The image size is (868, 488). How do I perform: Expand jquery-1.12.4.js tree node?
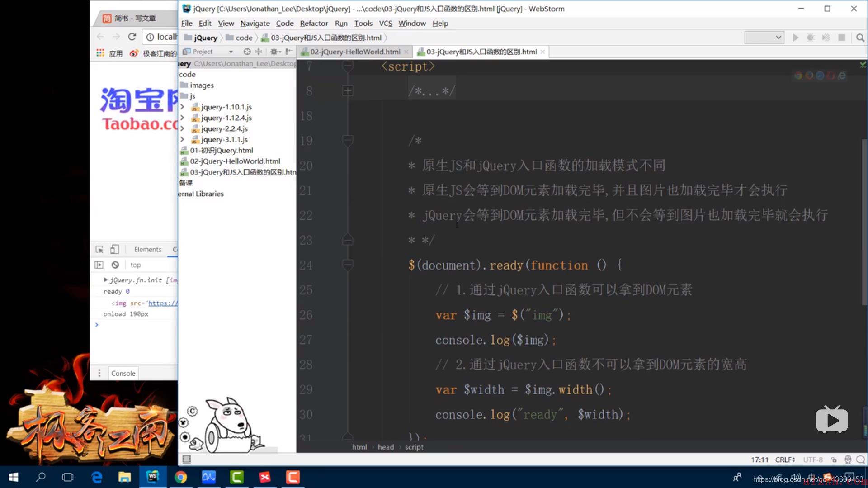click(x=182, y=118)
